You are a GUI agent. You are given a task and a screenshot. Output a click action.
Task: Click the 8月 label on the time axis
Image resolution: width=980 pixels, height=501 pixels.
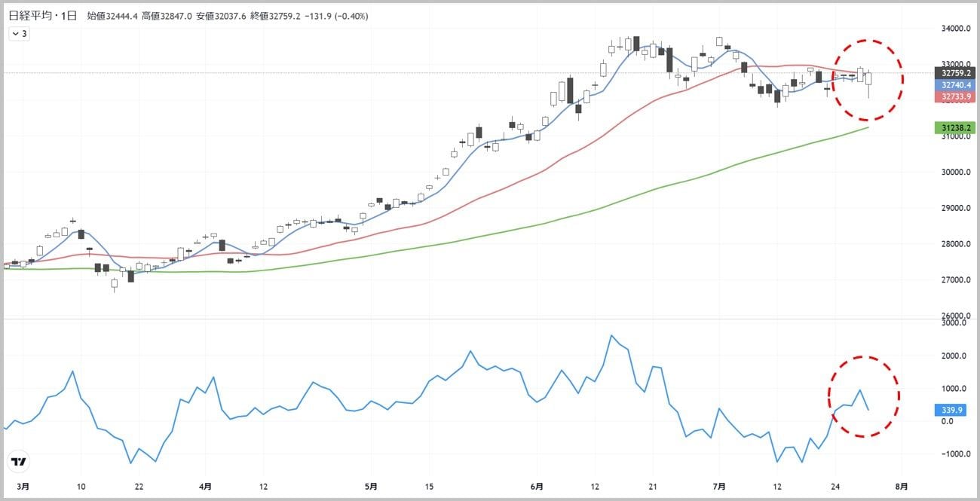coord(902,487)
